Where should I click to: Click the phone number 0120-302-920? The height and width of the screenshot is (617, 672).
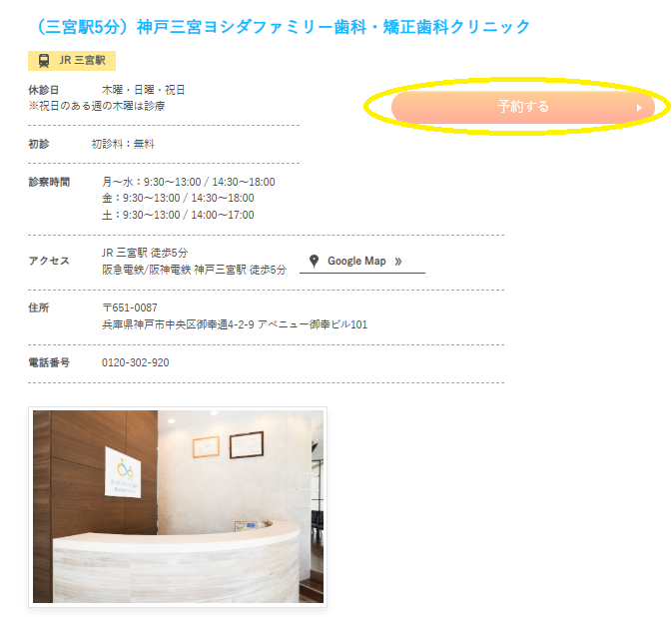[x=136, y=363]
